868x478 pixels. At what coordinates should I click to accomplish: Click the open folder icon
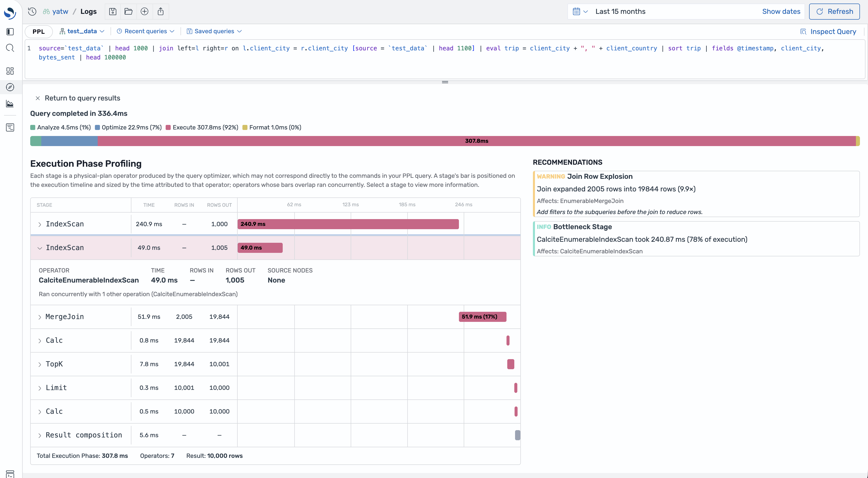click(128, 12)
